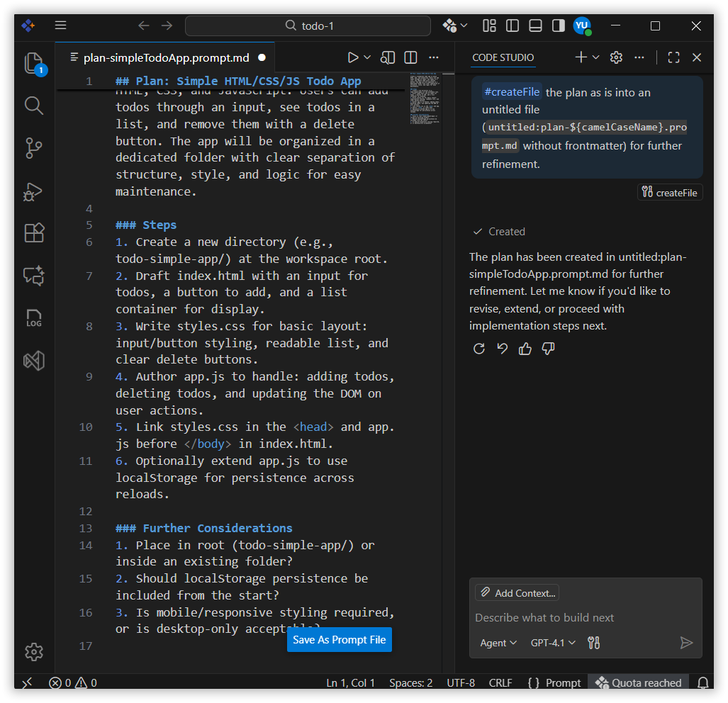
Task: Click the Add Context button
Action: pyautogui.click(x=517, y=593)
